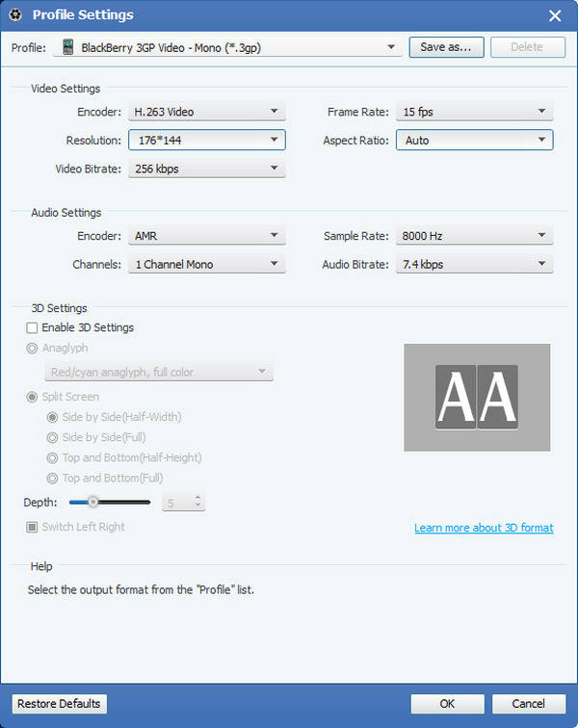578x728 pixels.
Task: Click the greyed-out Delete button
Action: tap(527, 47)
